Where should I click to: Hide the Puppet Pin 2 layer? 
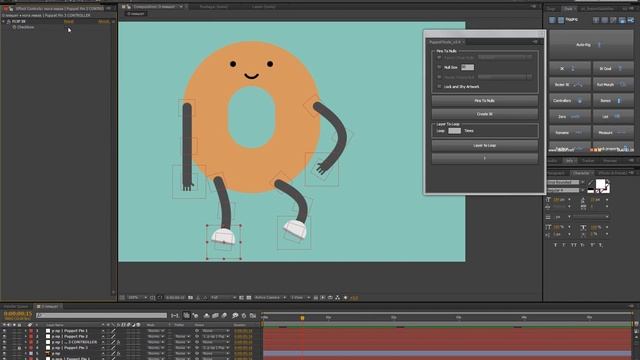[4, 336]
